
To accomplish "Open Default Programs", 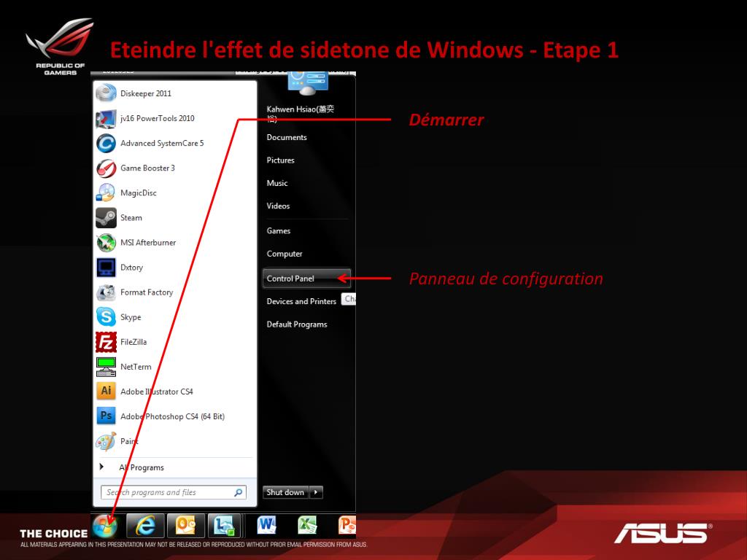I will coord(297,324).
